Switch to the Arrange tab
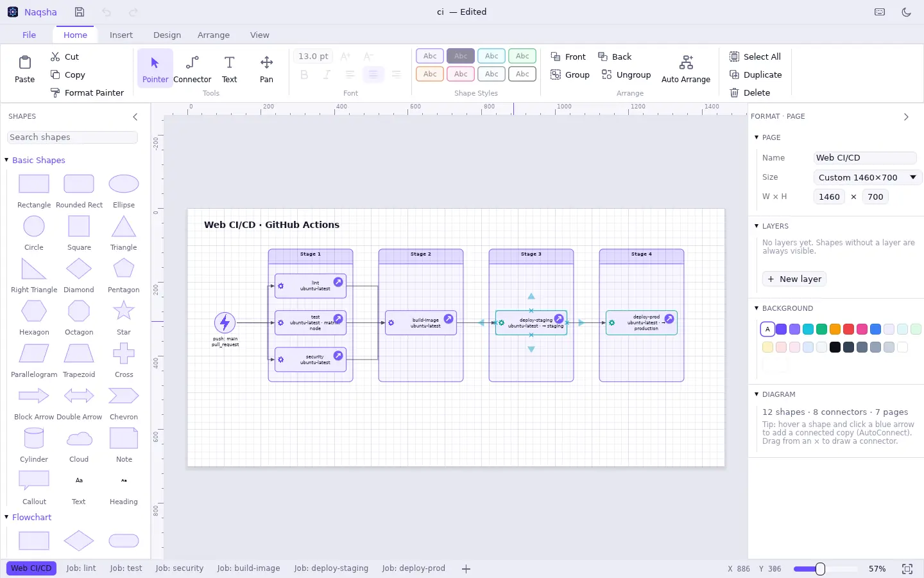 point(214,35)
